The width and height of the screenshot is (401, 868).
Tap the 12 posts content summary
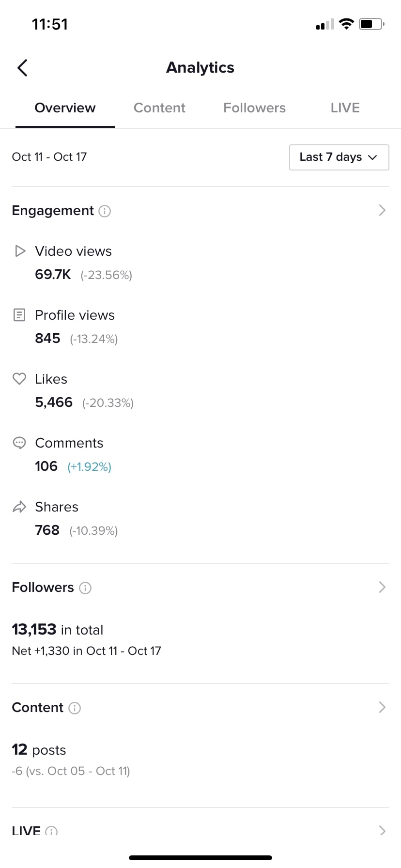tap(39, 750)
